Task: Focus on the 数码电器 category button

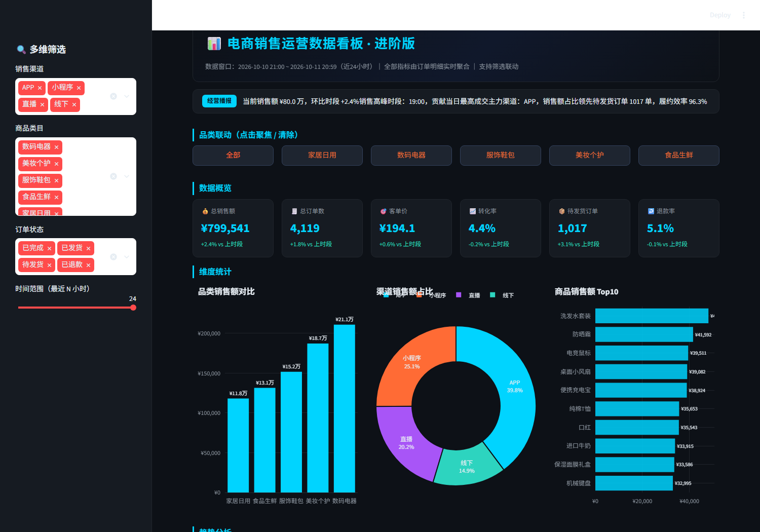Action: click(x=411, y=156)
